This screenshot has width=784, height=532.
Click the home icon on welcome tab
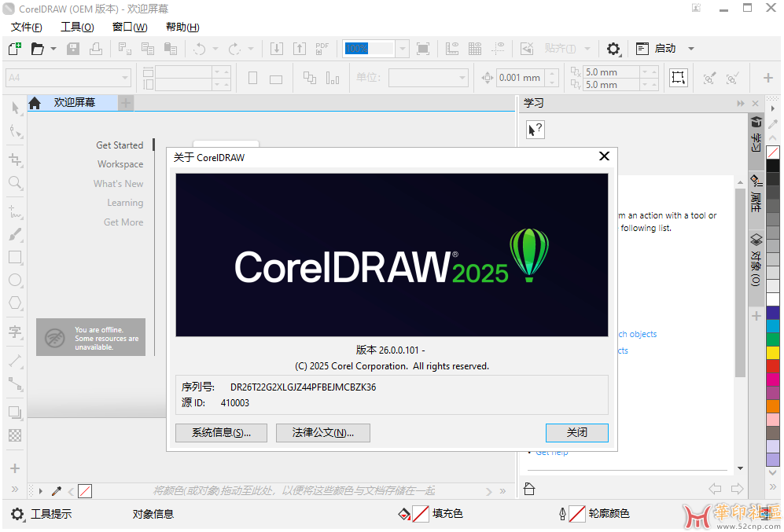[35, 103]
